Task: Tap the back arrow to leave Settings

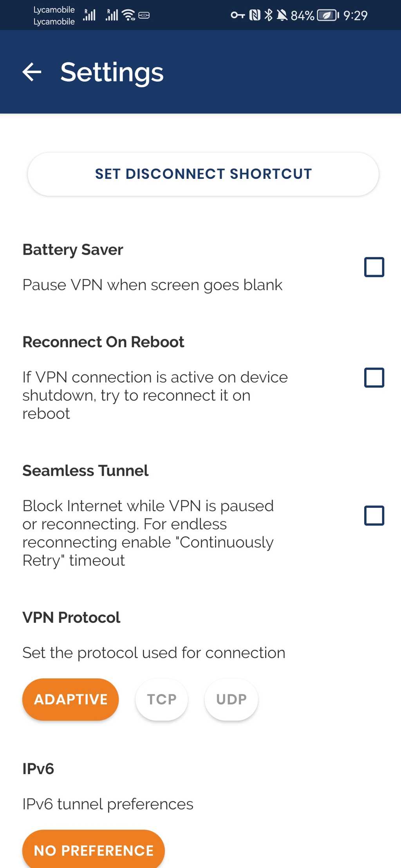Action: point(33,72)
